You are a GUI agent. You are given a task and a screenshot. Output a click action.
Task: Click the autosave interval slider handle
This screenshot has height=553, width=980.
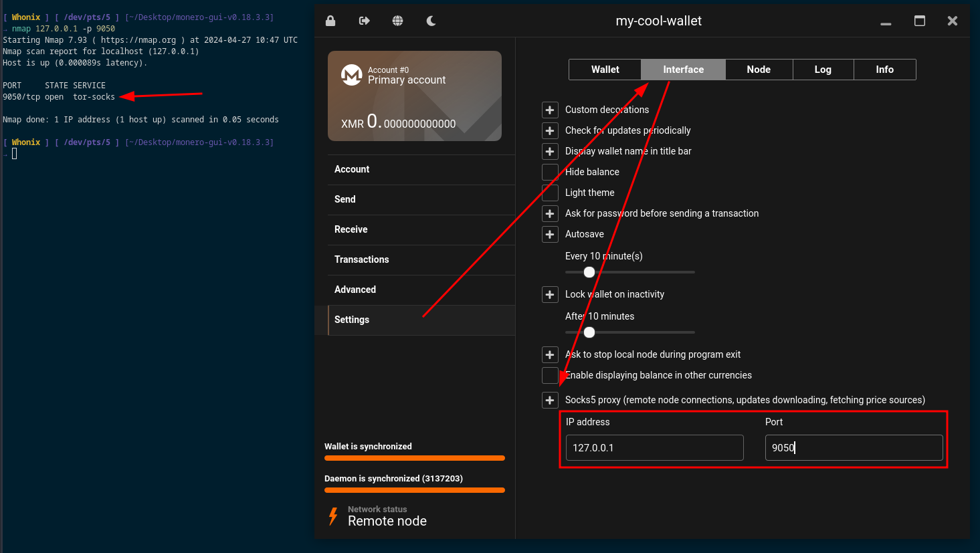pos(589,272)
